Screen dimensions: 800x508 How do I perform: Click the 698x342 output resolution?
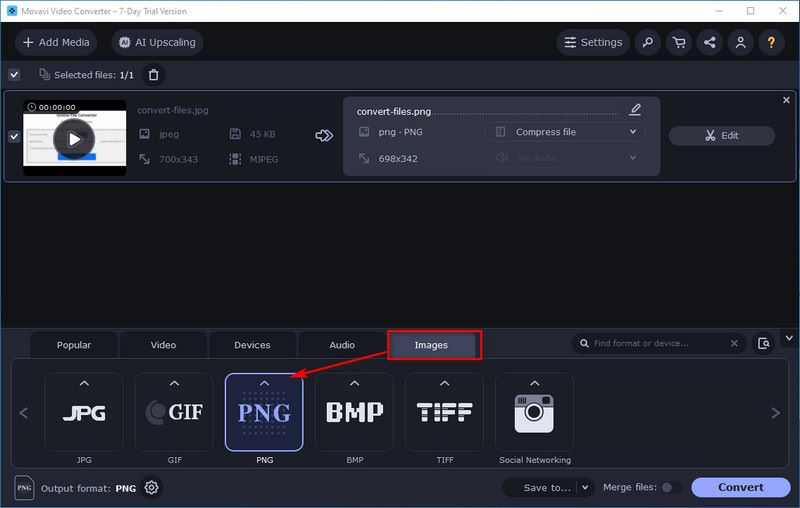[398, 159]
